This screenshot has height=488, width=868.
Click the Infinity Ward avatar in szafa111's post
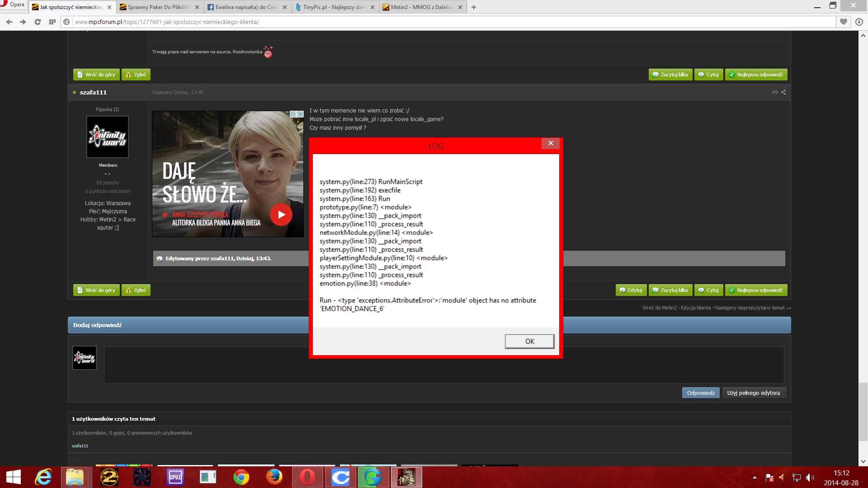pos(108,137)
